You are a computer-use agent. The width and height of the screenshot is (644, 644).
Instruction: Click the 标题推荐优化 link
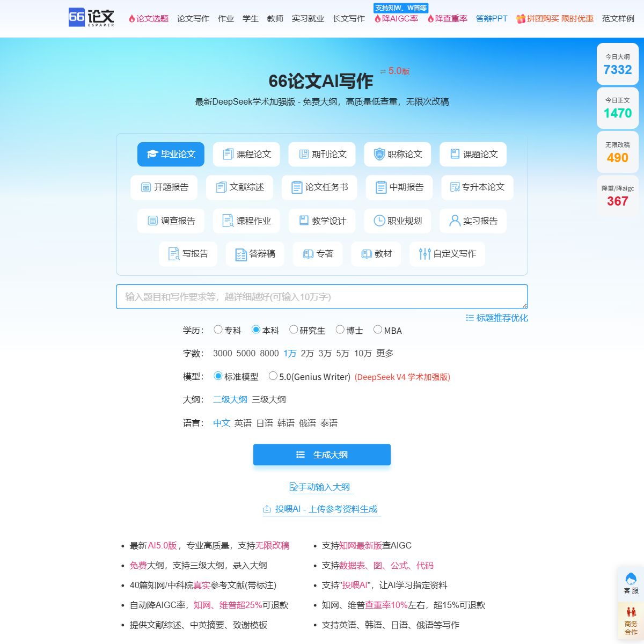(497, 318)
